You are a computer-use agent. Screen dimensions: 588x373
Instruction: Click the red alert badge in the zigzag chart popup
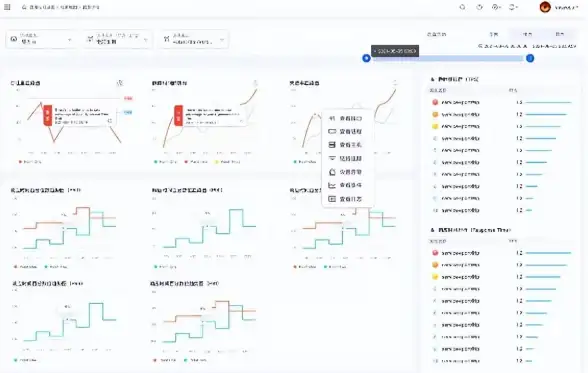point(48,115)
